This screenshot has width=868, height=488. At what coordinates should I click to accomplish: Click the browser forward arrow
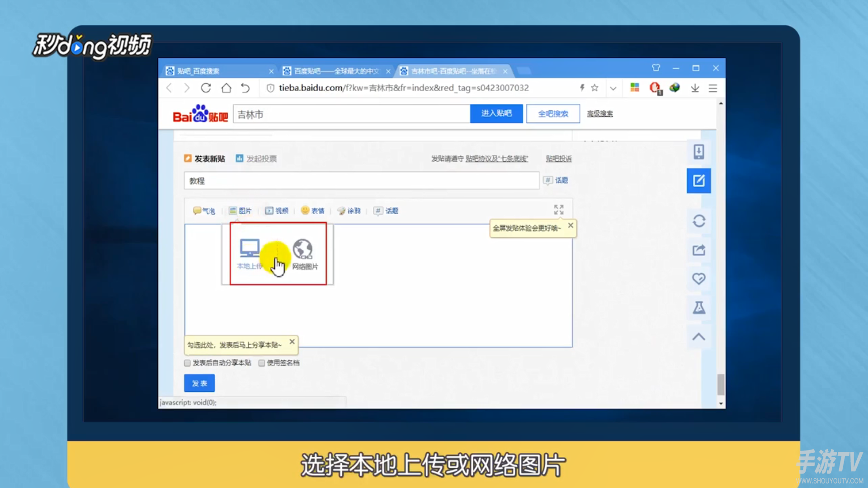coord(187,88)
